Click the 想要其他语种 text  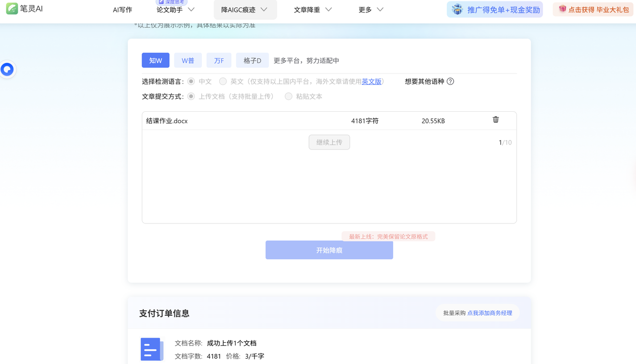[424, 81]
